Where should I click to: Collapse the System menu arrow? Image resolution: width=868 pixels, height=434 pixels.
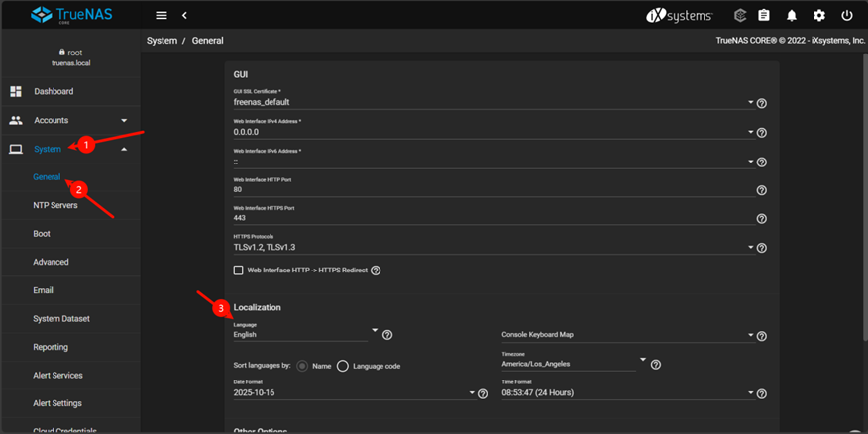(x=124, y=149)
